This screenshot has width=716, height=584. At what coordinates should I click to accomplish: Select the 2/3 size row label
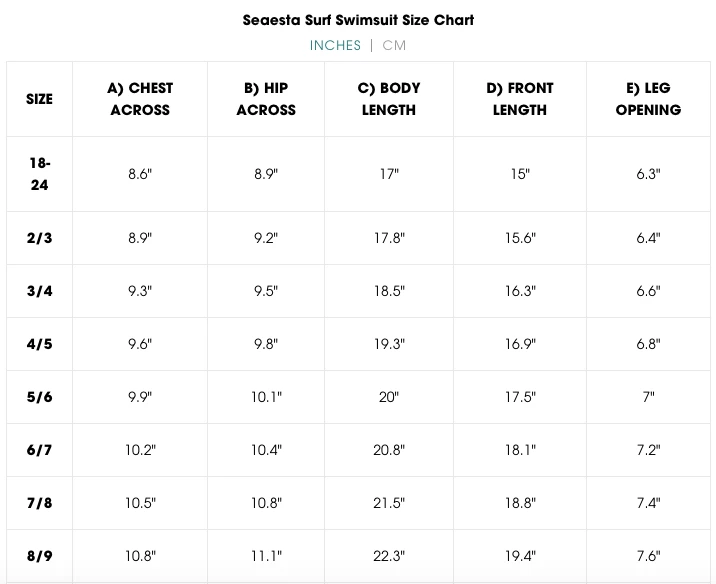[40, 238]
